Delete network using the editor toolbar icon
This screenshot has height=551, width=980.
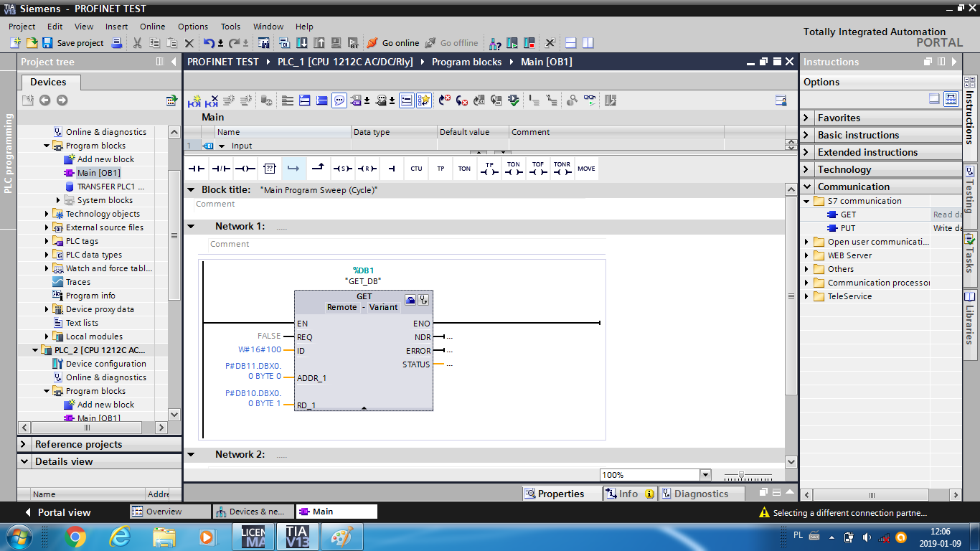(212, 100)
